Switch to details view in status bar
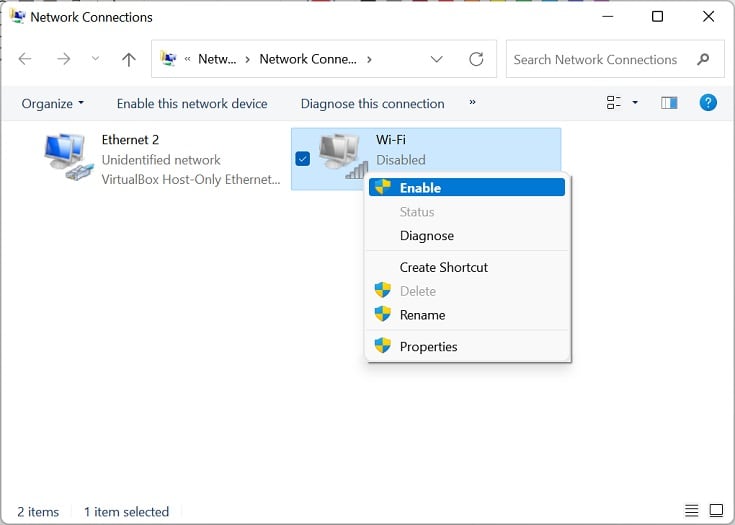Image resolution: width=735 pixels, height=525 pixels. point(691,510)
